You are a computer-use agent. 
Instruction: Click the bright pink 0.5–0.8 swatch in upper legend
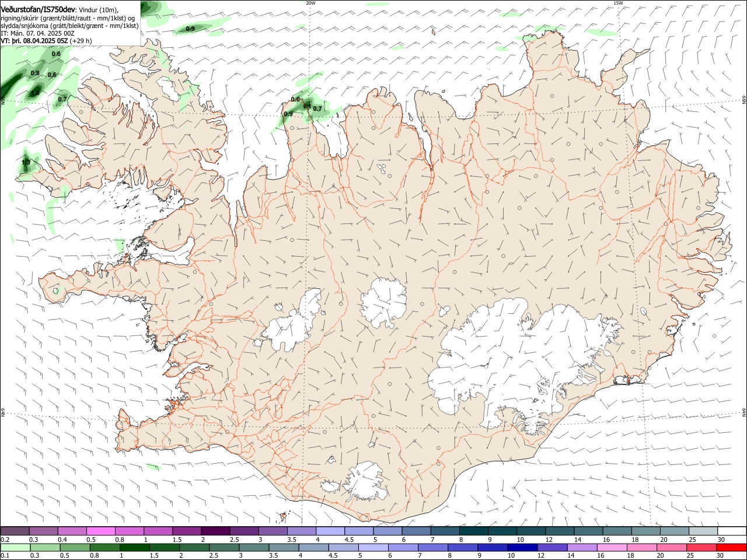coord(101,531)
